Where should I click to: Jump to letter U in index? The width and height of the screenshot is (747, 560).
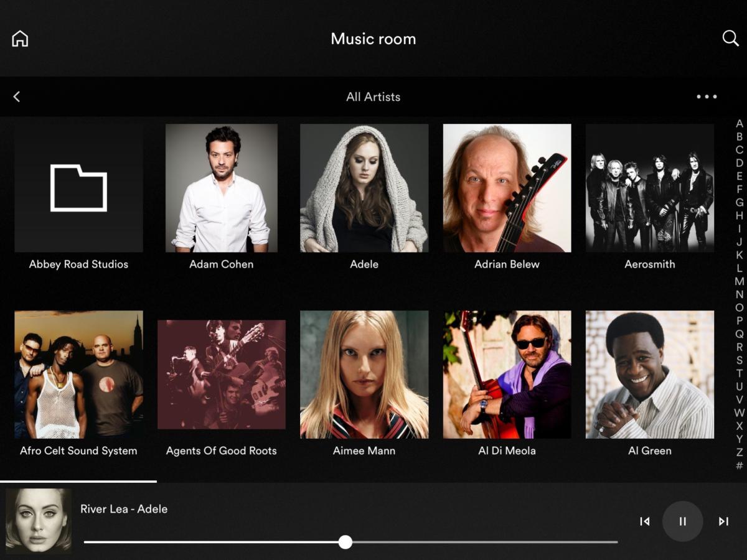[x=740, y=386]
